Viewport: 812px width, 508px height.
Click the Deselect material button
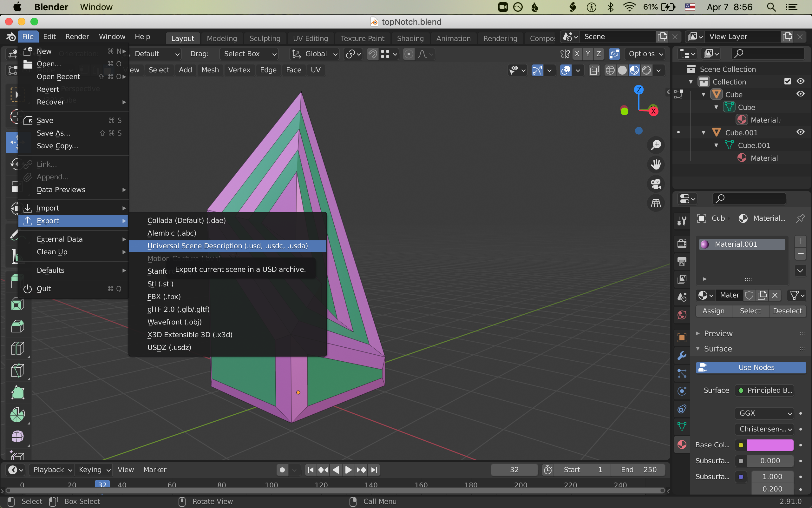click(x=788, y=311)
